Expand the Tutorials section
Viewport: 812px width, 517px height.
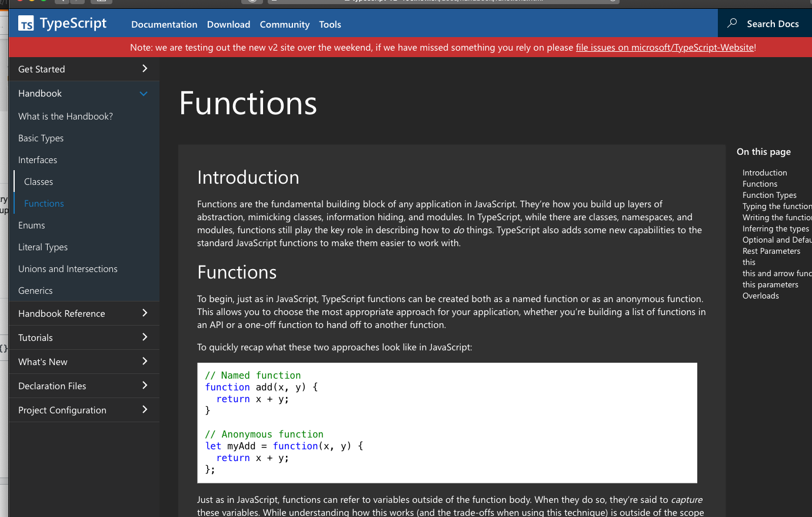tap(144, 337)
